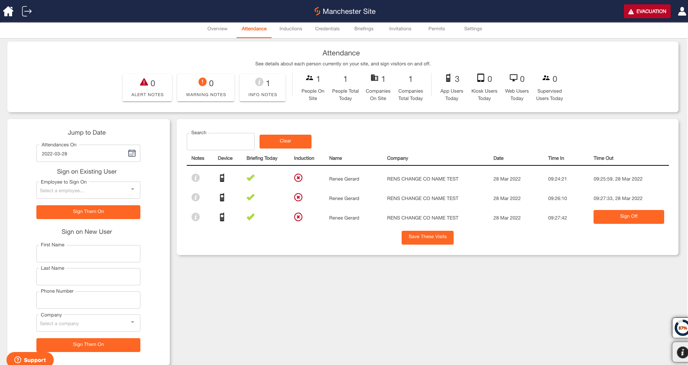
Task: Click the green briefing checkmark for 09:27:42 visit
Action: 251,217
